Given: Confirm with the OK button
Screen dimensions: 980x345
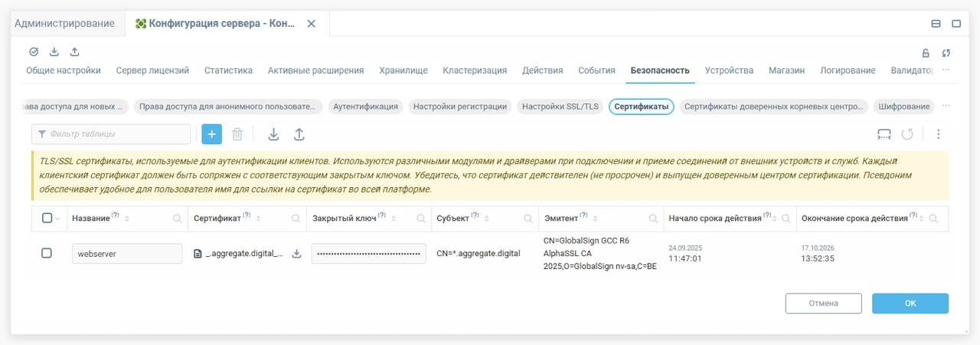Looking at the screenshot, I should click(910, 303).
